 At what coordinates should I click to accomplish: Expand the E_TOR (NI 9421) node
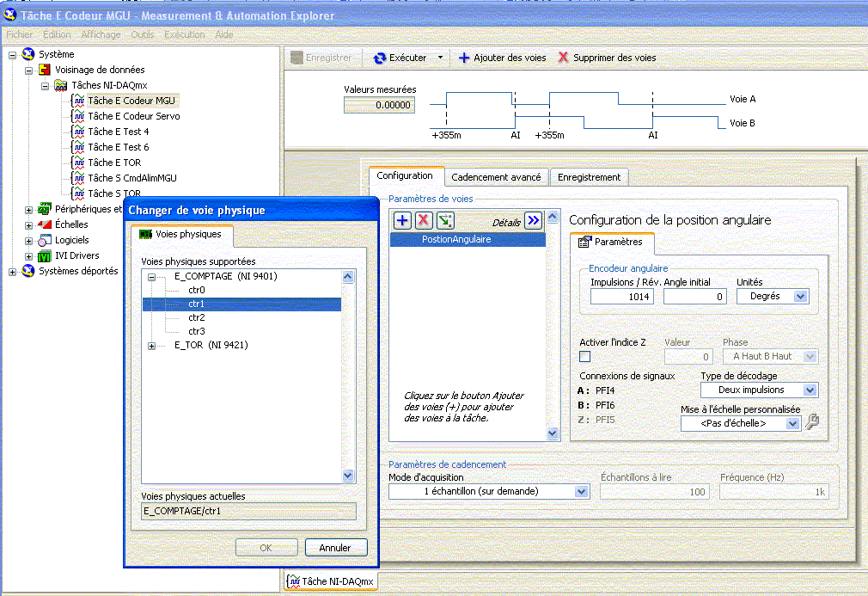click(151, 346)
